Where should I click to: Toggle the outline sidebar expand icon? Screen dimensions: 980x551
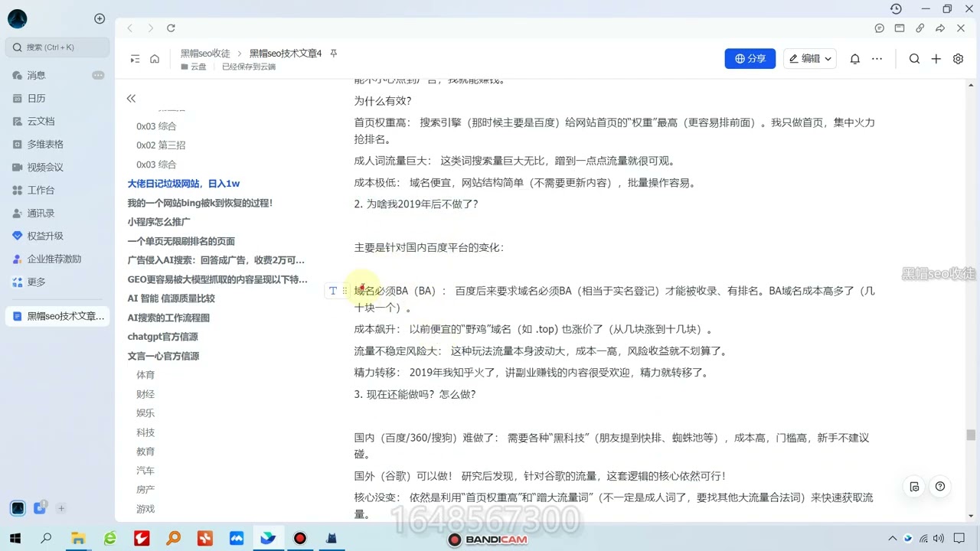pos(135,59)
